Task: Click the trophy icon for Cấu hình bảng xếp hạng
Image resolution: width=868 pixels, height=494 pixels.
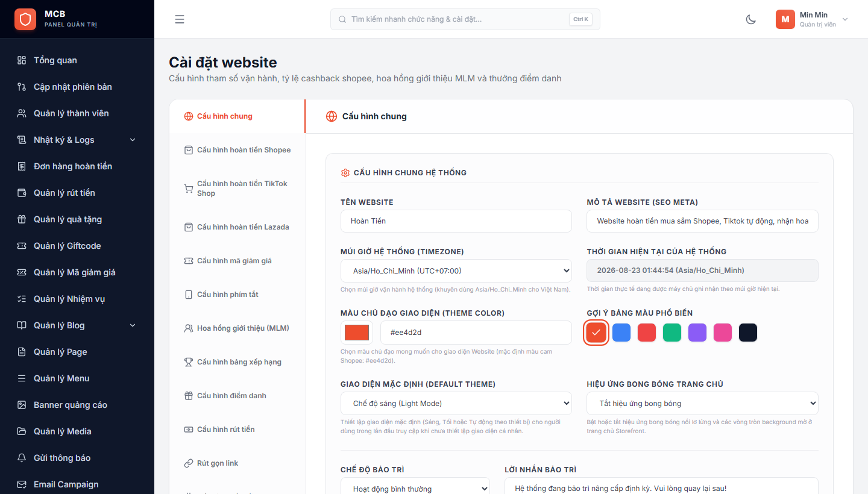Action: click(188, 362)
